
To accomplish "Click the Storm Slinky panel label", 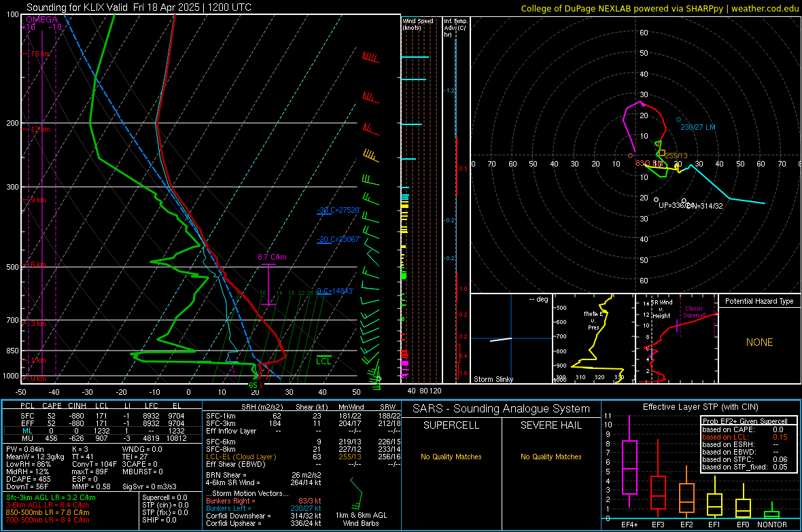I will coord(493,379).
